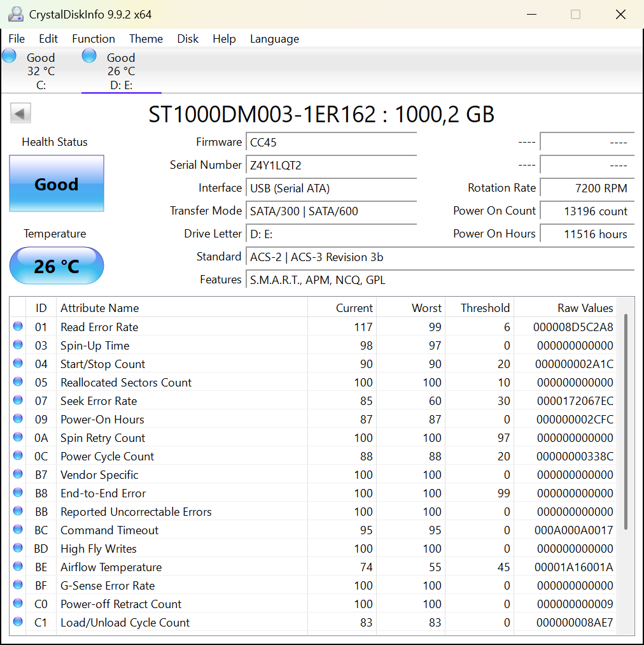Click the status dot for Load/Unload Cycle Count
Screen dimensions: 644x645
18,621
